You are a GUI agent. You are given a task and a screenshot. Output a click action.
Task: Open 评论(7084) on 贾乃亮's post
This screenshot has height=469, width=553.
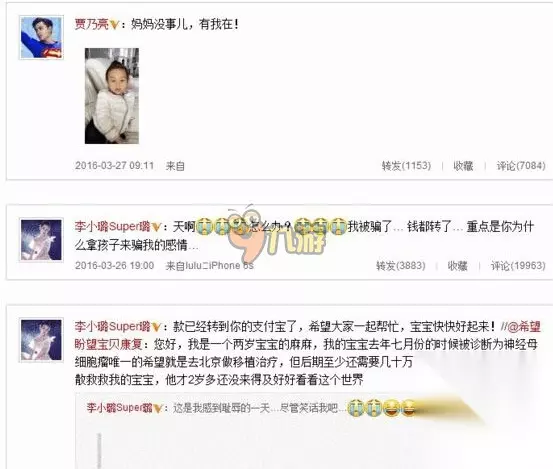[521, 165]
